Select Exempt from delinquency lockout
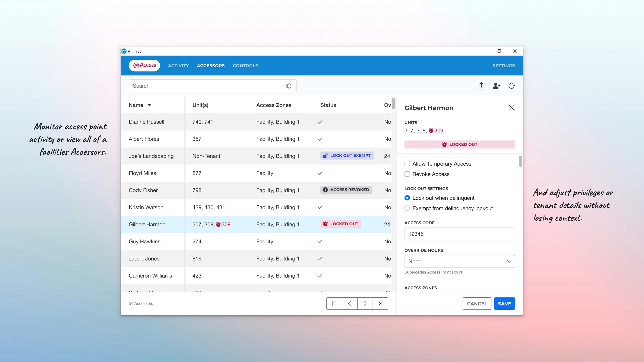Image resolution: width=644 pixels, height=362 pixels. [x=407, y=208]
